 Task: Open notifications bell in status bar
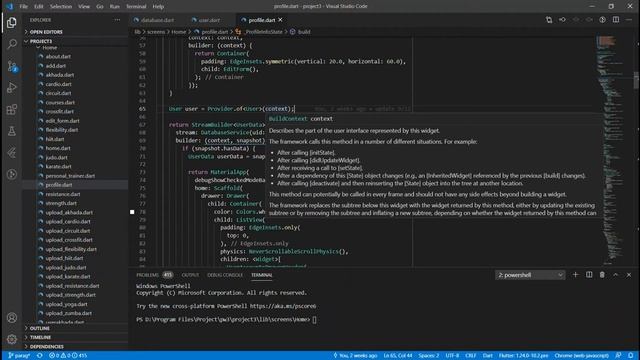point(631,356)
